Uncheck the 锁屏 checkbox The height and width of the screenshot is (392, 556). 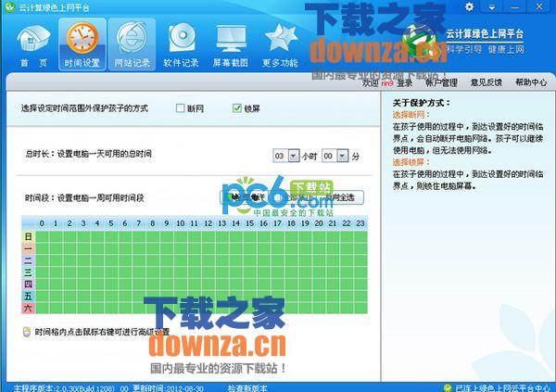tap(237, 108)
